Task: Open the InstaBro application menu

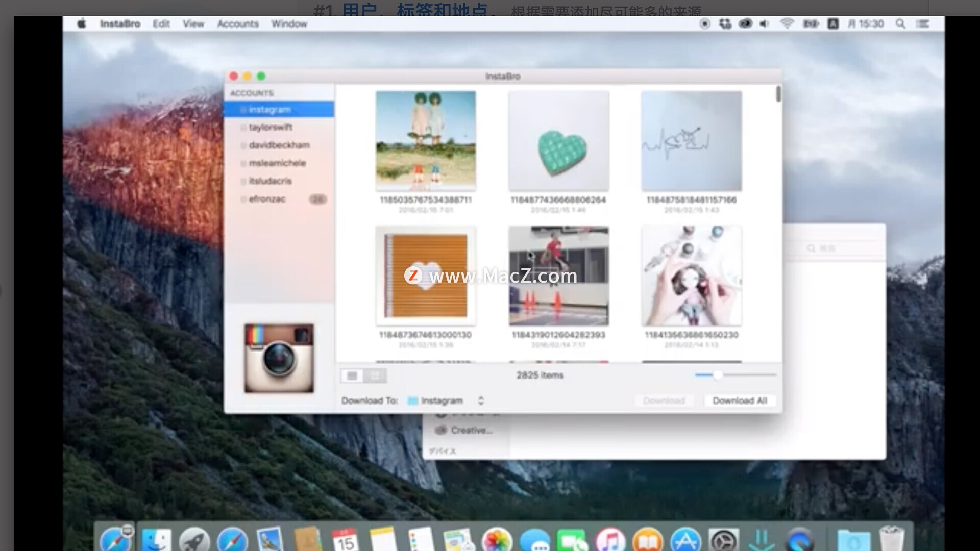Action: tap(120, 23)
